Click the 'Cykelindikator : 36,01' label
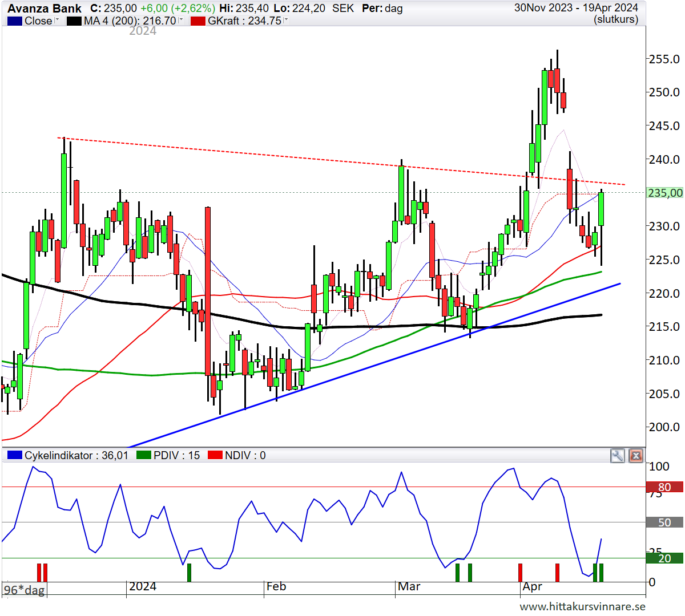 click(x=76, y=455)
